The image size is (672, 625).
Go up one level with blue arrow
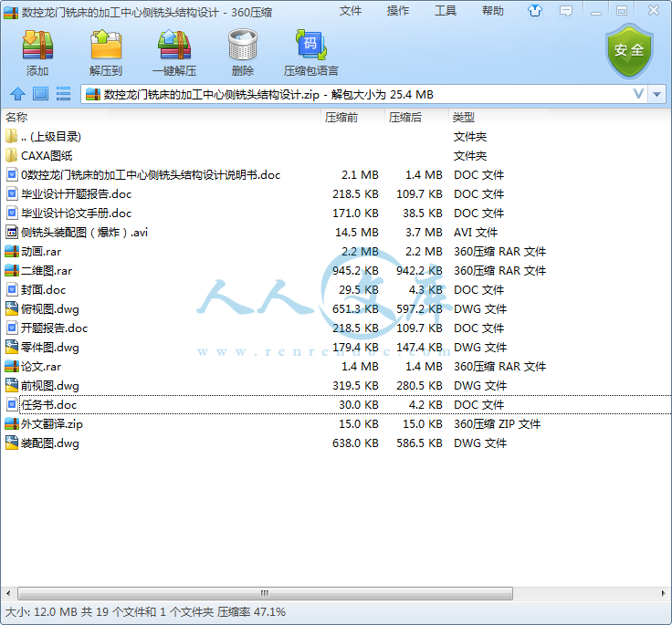pos(17,93)
